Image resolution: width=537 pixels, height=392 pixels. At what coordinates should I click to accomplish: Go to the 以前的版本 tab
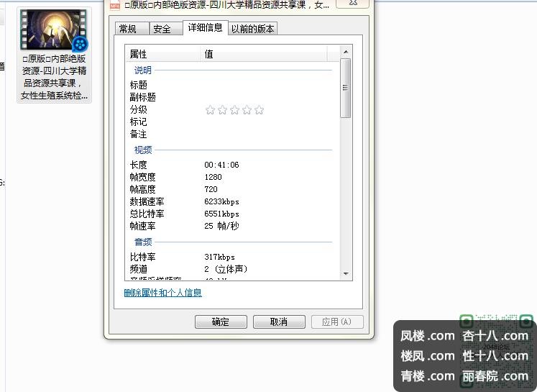(x=252, y=29)
